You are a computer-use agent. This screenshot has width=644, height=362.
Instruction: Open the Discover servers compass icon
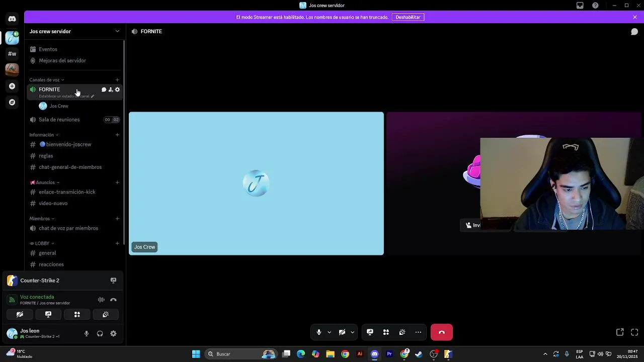point(12,102)
